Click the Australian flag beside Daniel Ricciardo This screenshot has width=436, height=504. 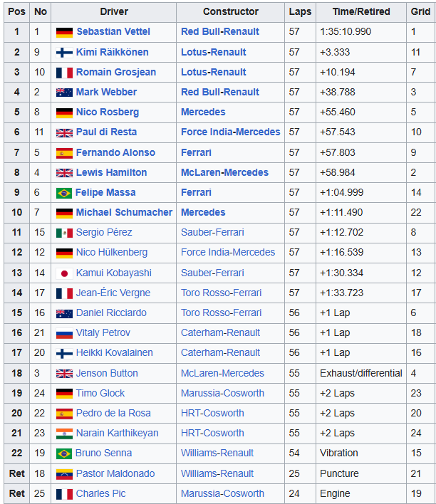(64, 313)
